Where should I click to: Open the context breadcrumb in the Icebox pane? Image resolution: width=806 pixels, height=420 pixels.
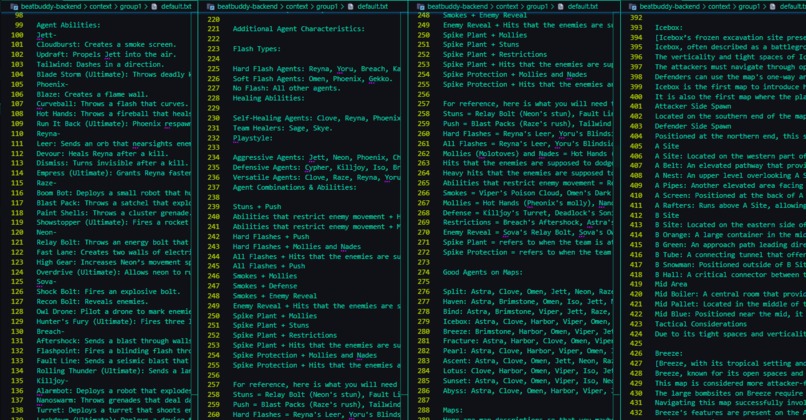[x=720, y=7]
